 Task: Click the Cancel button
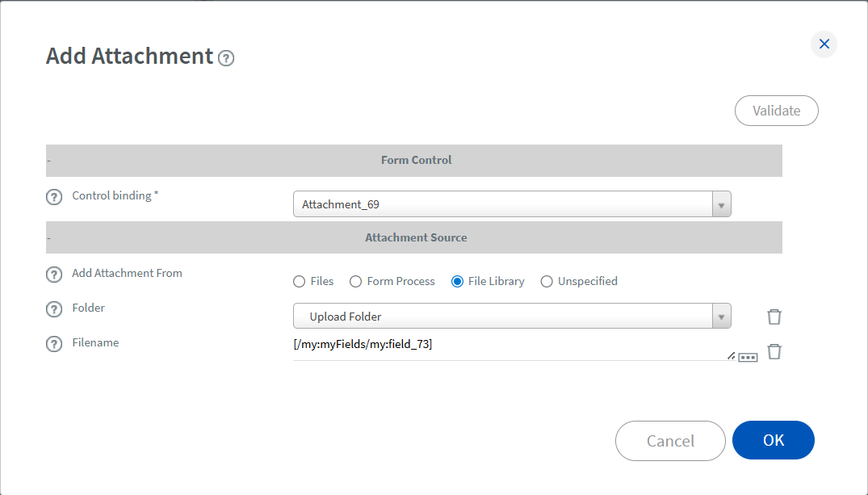(x=670, y=441)
